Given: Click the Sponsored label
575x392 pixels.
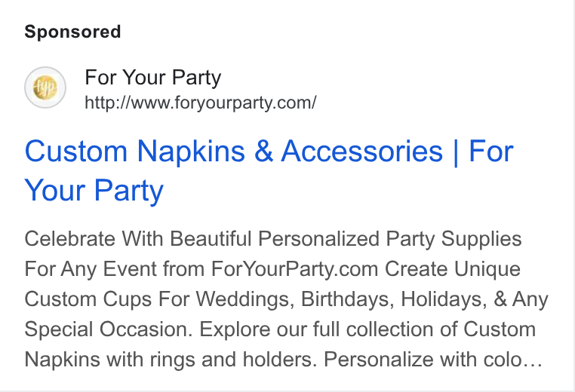Looking at the screenshot, I should tap(72, 32).
